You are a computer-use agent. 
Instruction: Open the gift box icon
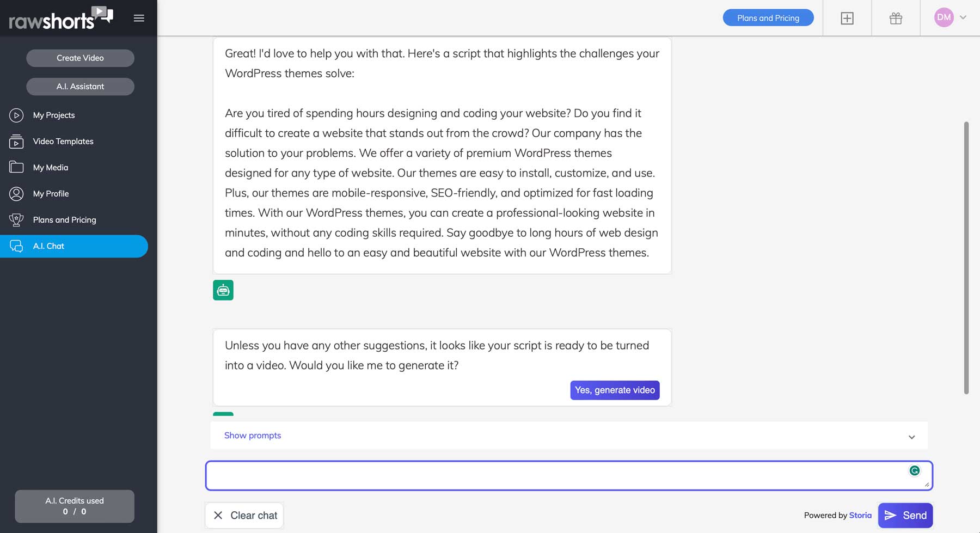[896, 18]
